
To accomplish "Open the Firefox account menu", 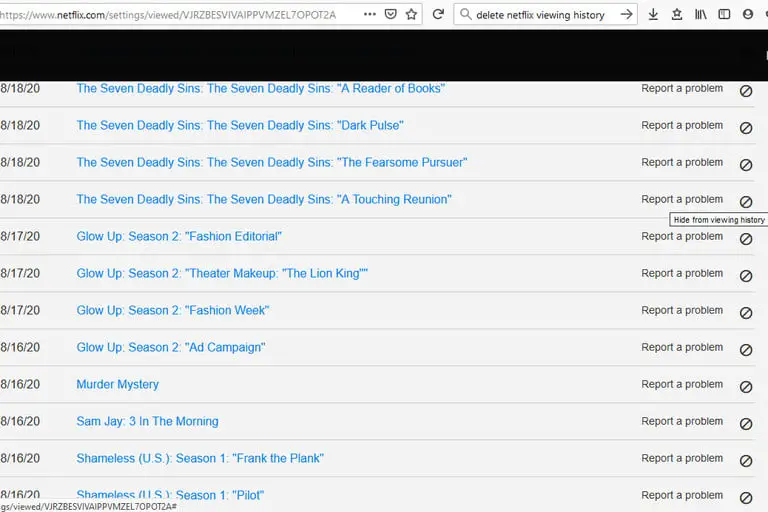I will click(747, 15).
